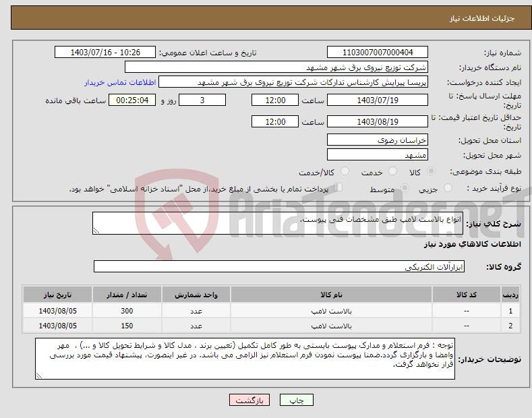
Task: Click the need number field 1103007007000404
Action: [378, 53]
